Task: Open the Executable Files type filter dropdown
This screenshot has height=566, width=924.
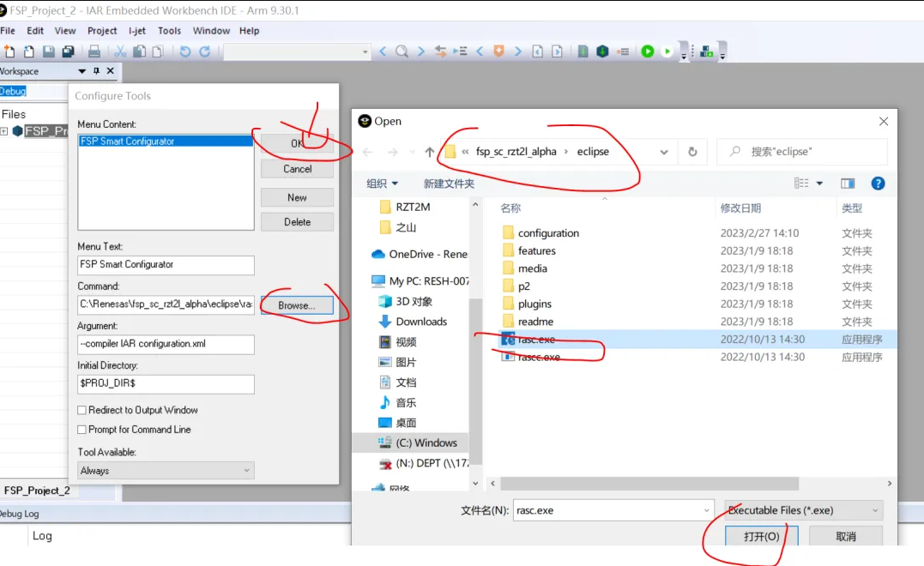Action: [803, 510]
